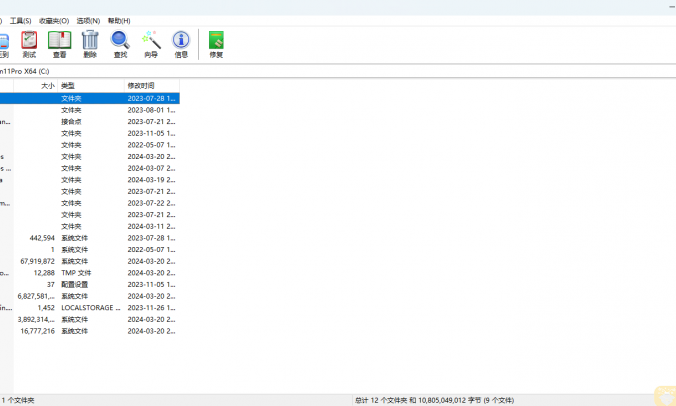Open the 查看 (View) toolbar icon
The width and height of the screenshot is (676, 406).
(x=59, y=44)
